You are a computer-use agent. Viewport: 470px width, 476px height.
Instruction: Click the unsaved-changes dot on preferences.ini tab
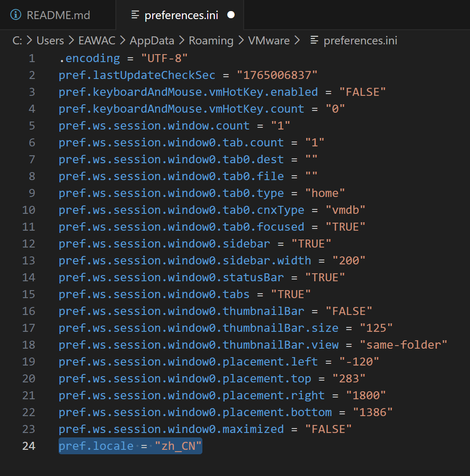pyautogui.click(x=231, y=15)
